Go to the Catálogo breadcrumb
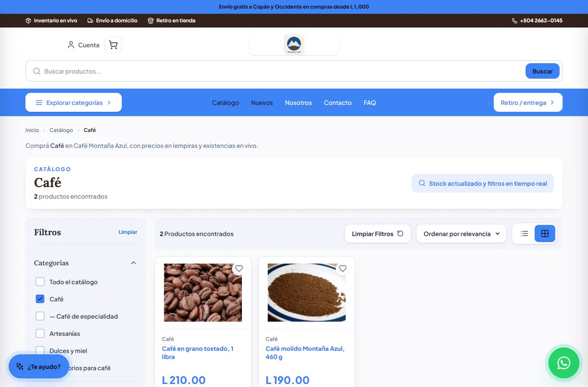Screen dimensions: 588x387 [61, 130]
